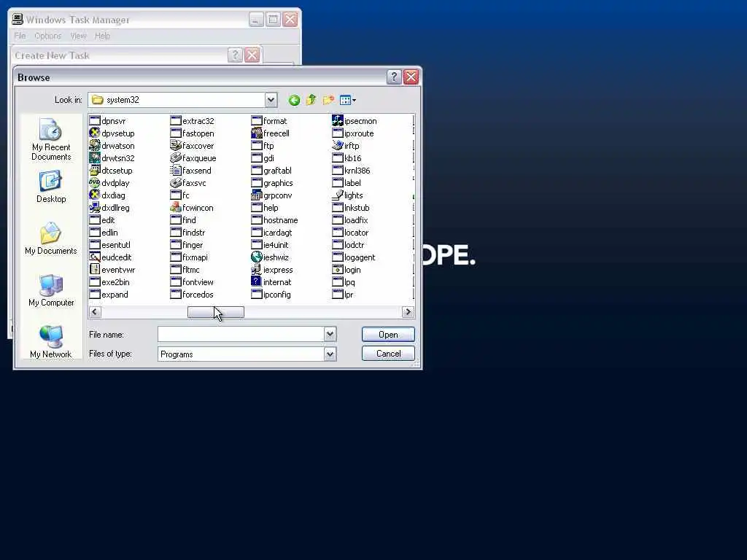Select the dvdplay file icon
The image size is (747, 560).
95,183
